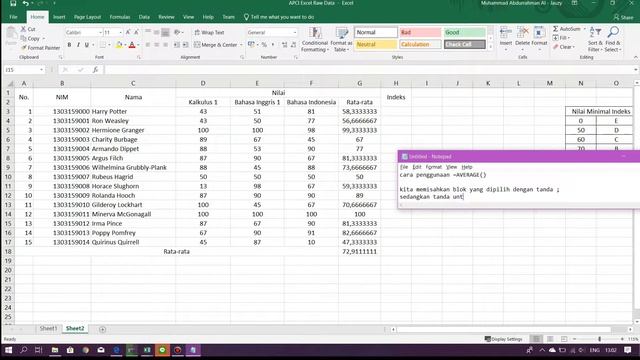The image size is (640, 360).
Task: Click the AutoSum sigma icon
Action: click(x=556, y=29)
